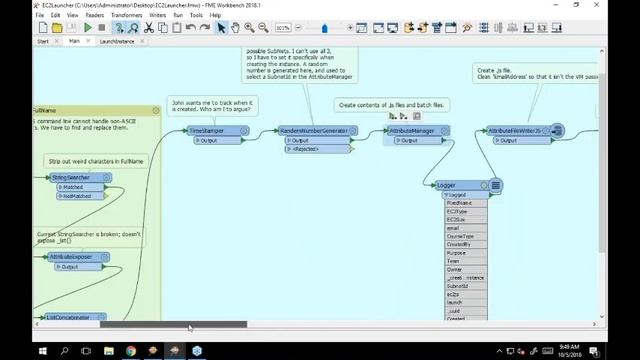640x360 pixels.
Task: Click the zoom-to-fit window icon after the zoom slider
Action: [x=362, y=28]
